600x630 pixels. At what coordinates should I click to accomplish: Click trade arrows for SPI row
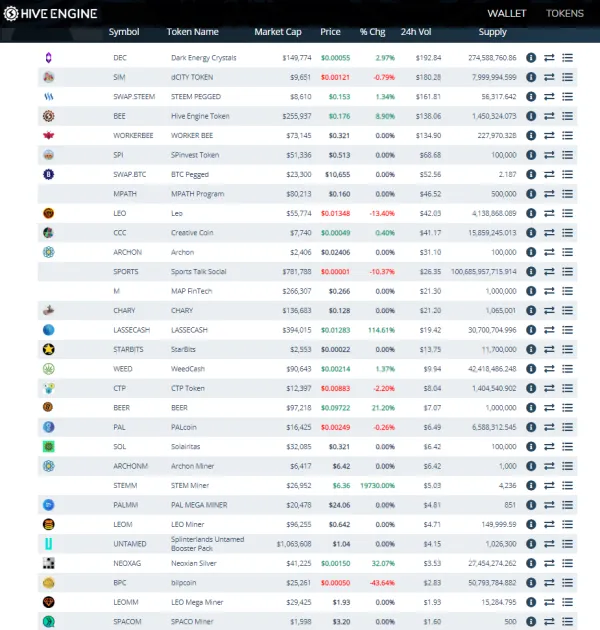click(549, 155)
